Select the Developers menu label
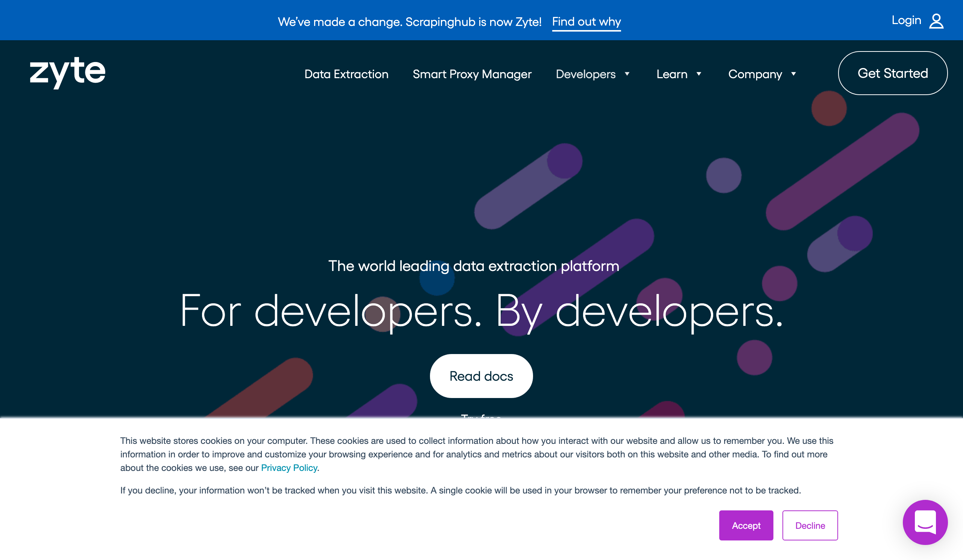Screen dimensions: 963x560 click(x=585, y=74)
